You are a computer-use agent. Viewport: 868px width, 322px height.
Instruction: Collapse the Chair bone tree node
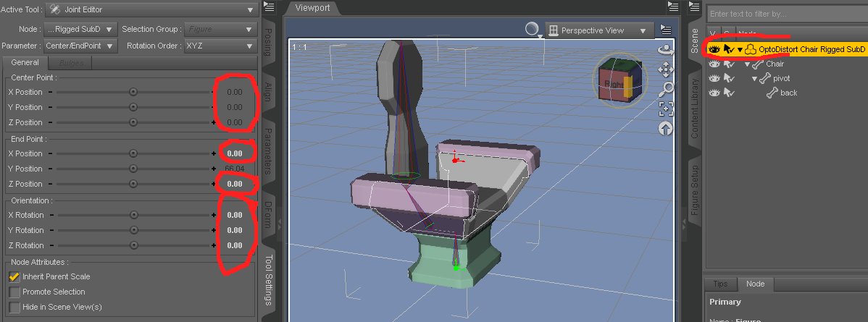pos(747,64)
